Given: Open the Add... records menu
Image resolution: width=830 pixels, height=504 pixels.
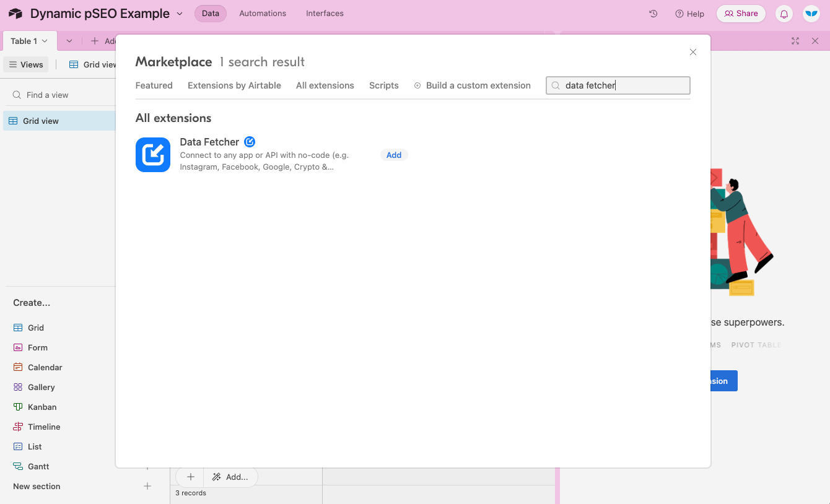Looking at the screenshot, I should point(230,477).
